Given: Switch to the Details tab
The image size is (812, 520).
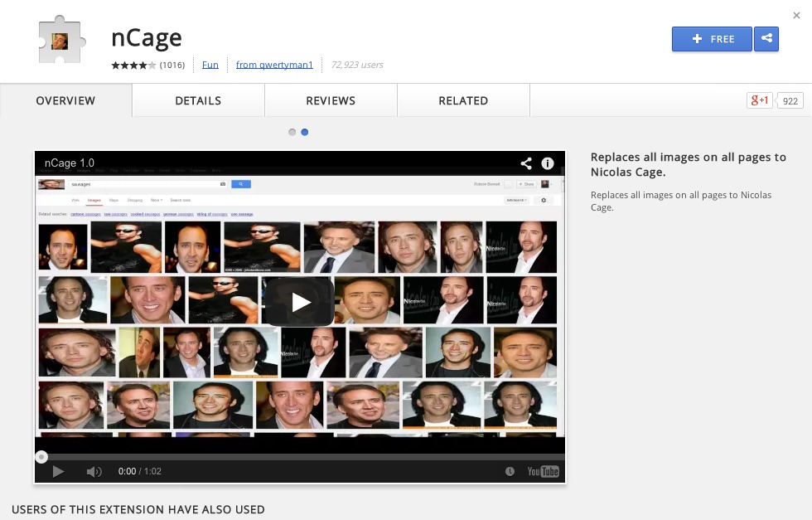Looking at the screenshot, I should click(198, 101).
